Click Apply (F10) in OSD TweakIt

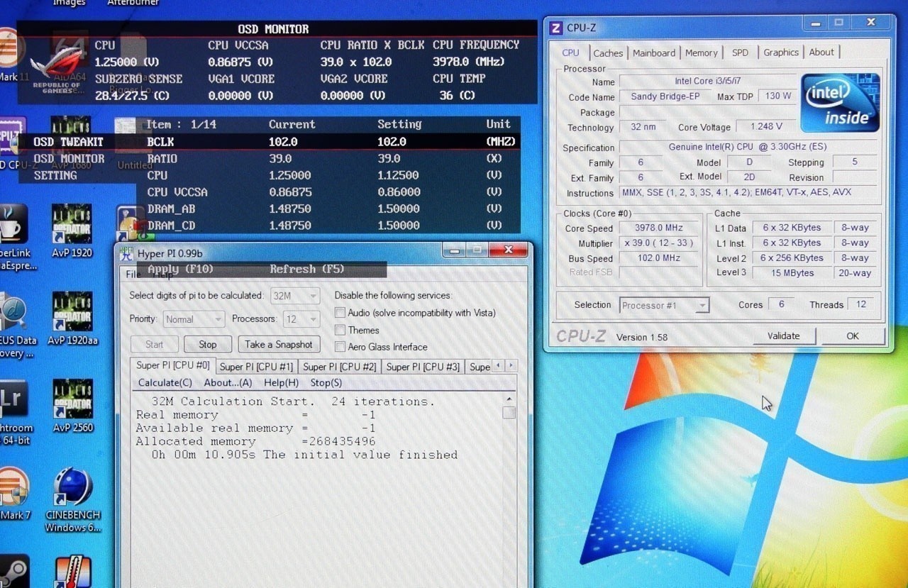click(x=180, y=270)
